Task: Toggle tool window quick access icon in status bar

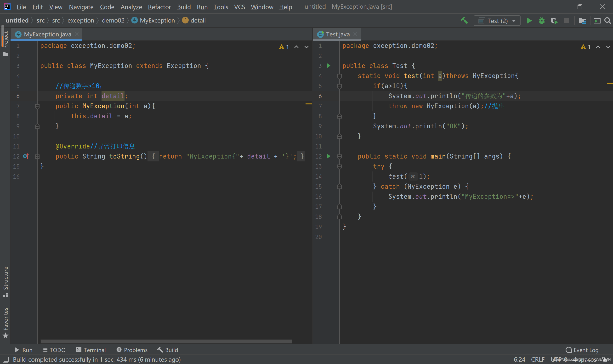Action: (6, 359)
